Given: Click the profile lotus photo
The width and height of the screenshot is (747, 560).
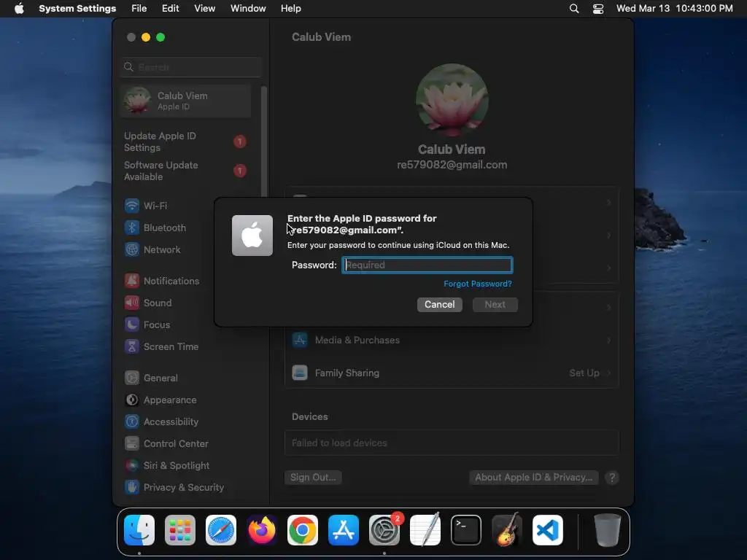Looking at the screenshot, I should [452, 99].
